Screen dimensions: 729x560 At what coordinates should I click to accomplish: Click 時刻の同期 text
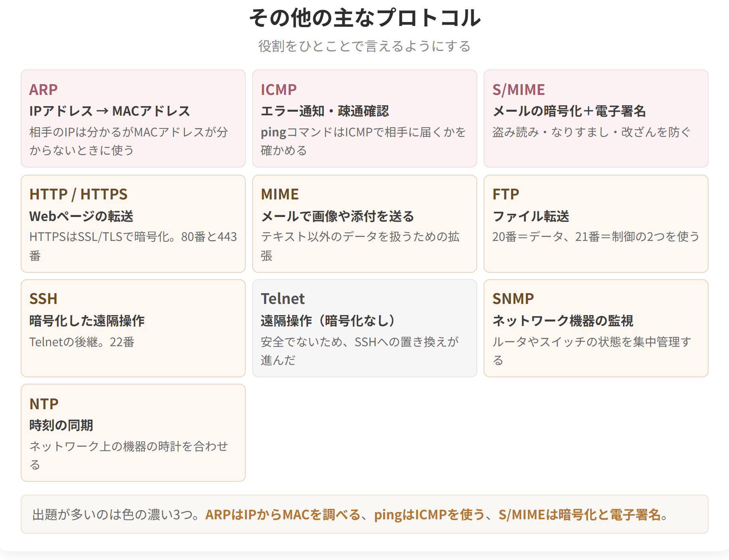tap(61, 425)
